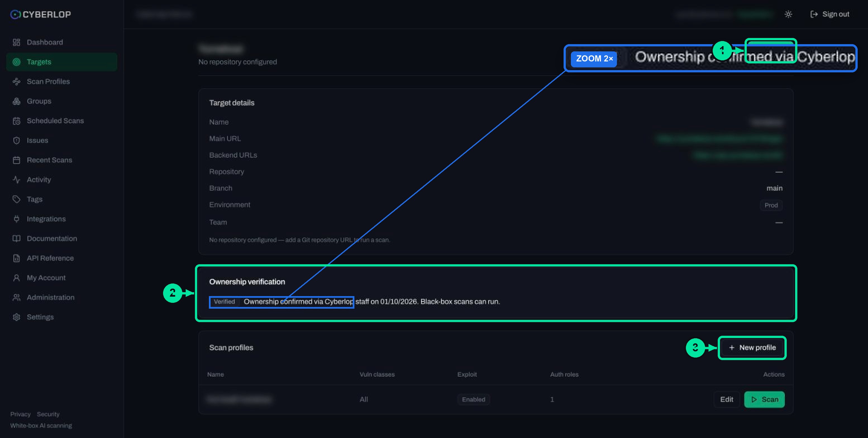Select the 'main' branch value

point(774,188)
